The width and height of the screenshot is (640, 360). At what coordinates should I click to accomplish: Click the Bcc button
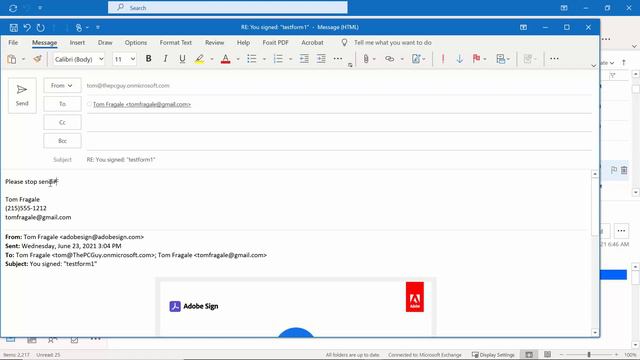[62, 141]
